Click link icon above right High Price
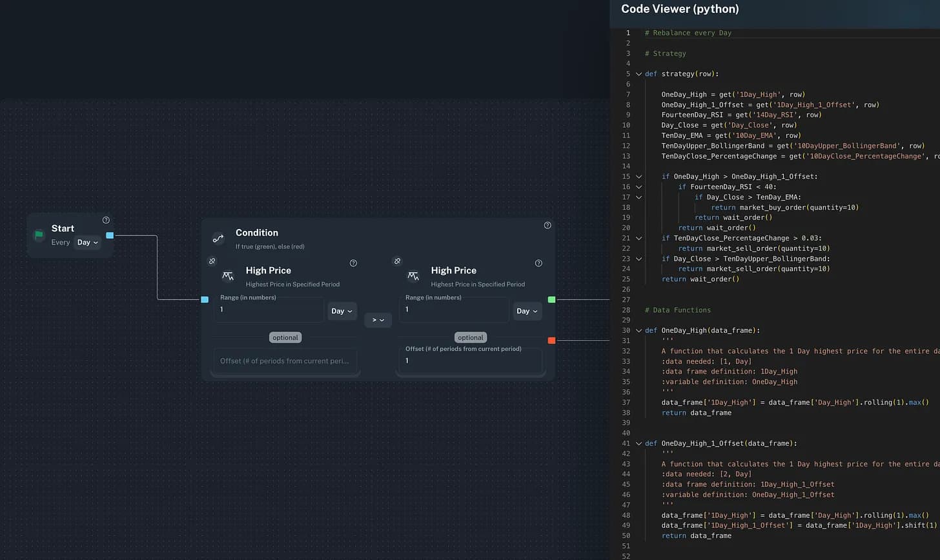This screenshot has height=560, width=940. (397, 261)
